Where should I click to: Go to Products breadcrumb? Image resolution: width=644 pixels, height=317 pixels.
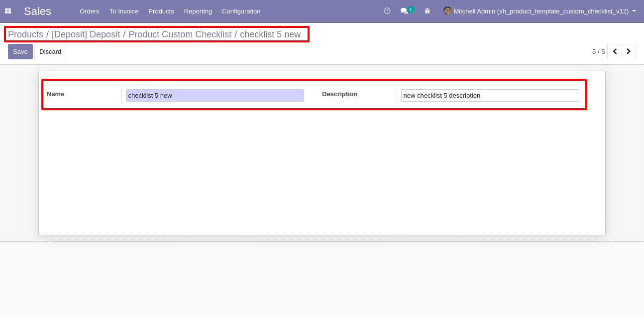(x=25, y=34)
